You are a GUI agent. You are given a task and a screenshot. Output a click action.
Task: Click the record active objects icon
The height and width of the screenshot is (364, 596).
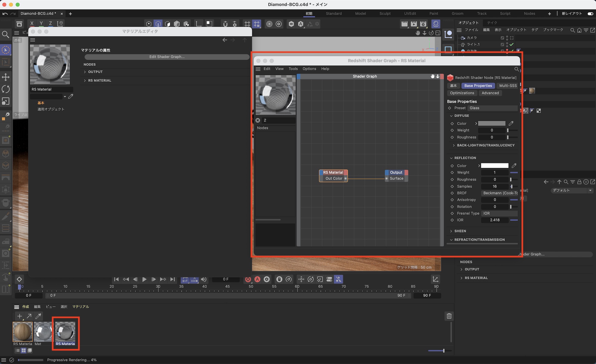coord(248,279)
